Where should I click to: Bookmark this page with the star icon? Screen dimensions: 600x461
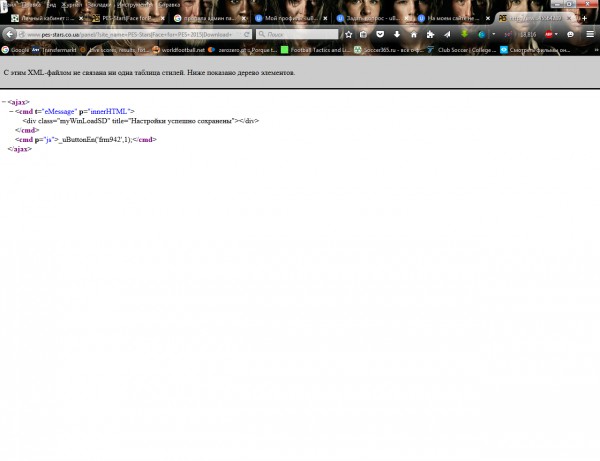point(348,34)
